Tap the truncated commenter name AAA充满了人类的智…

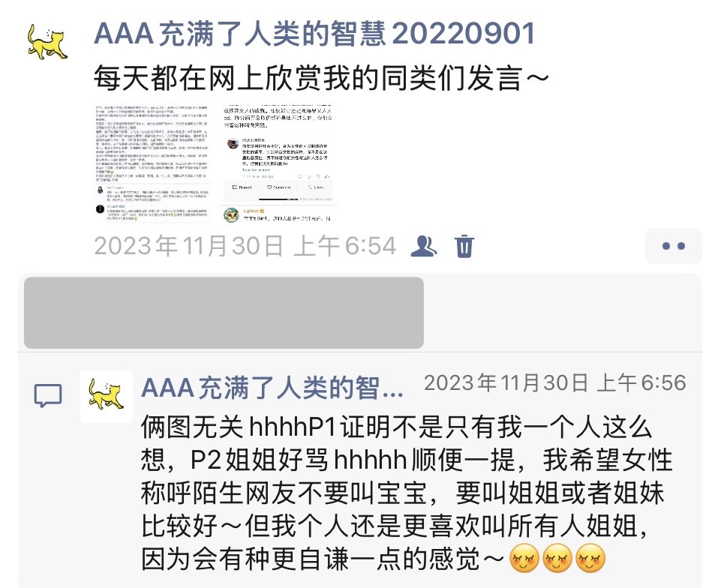pos(272,388)
